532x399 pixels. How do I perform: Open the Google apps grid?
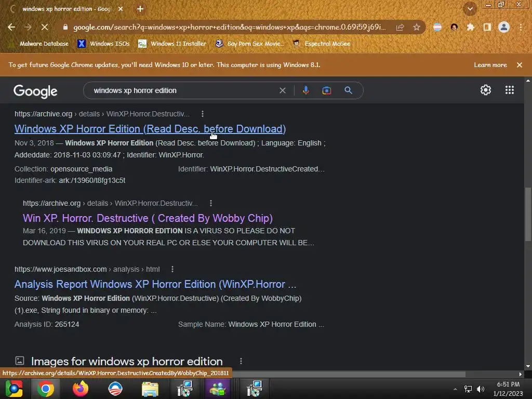(x=509, y=90)
